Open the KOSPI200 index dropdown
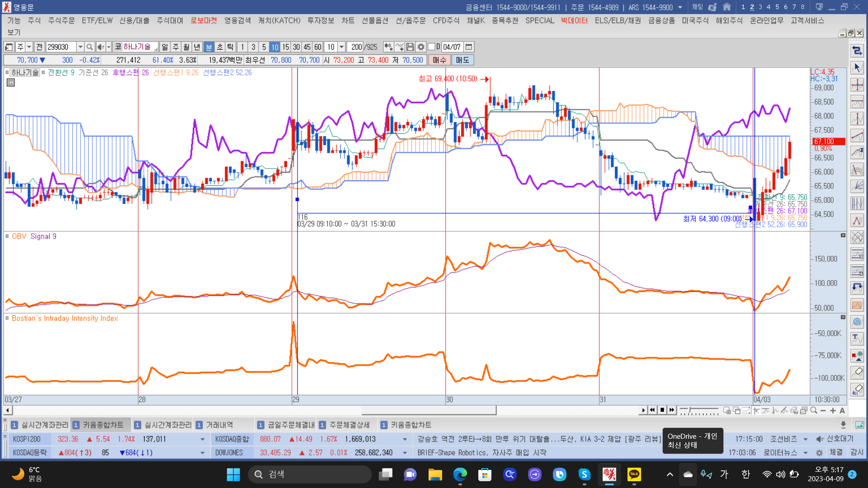Image resolution: width=868 pixels, height=488 pixels. pos(202,439)
